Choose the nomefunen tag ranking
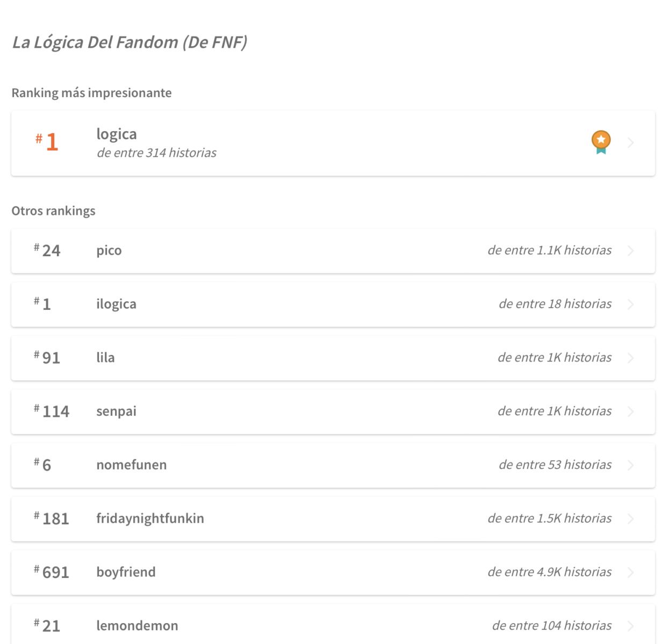The image size is (669, 644). point(333,466)
